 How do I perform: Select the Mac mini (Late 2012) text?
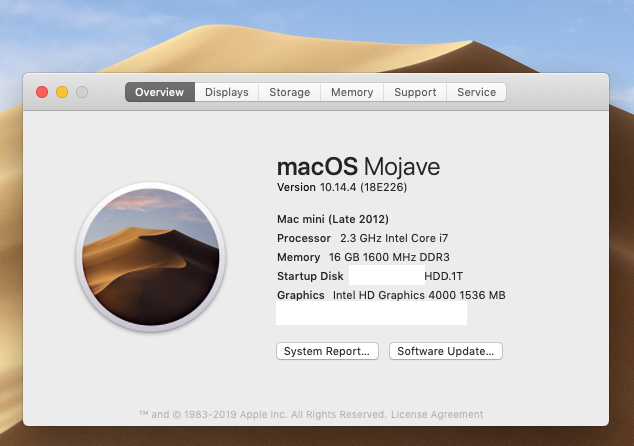(333, 219)
